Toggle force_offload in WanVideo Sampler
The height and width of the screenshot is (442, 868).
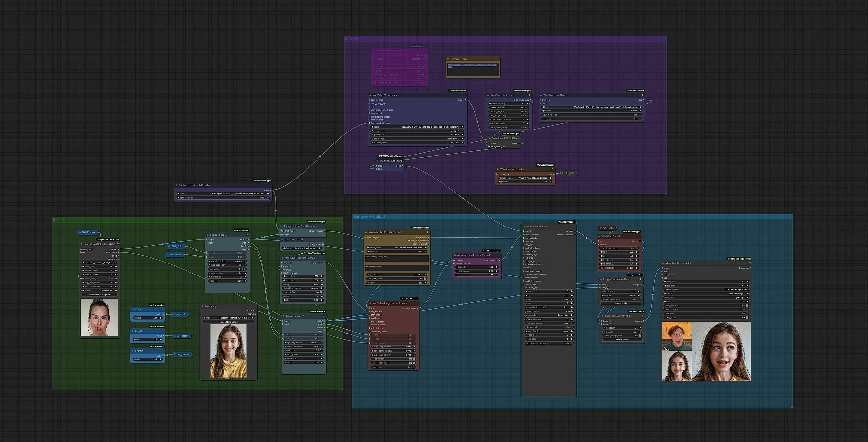point(549,311)
